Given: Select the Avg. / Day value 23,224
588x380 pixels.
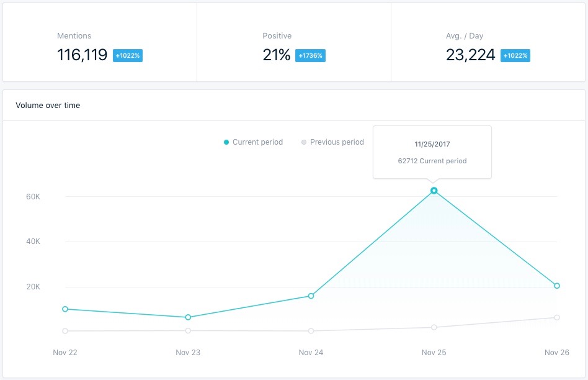Looking at the screenshot, I should 471,55.
